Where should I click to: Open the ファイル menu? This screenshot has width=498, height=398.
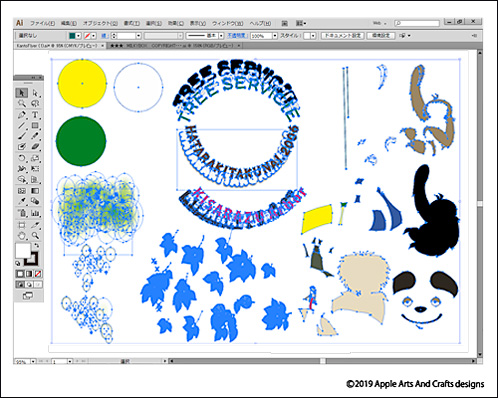point(42,23)
